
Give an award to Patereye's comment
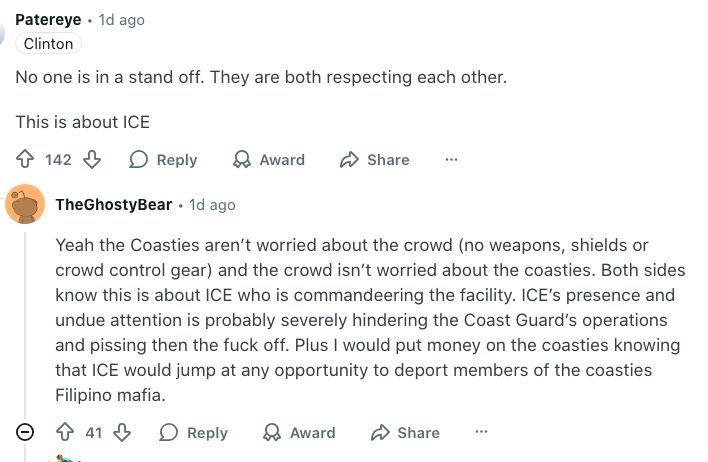tap(268, 160)
